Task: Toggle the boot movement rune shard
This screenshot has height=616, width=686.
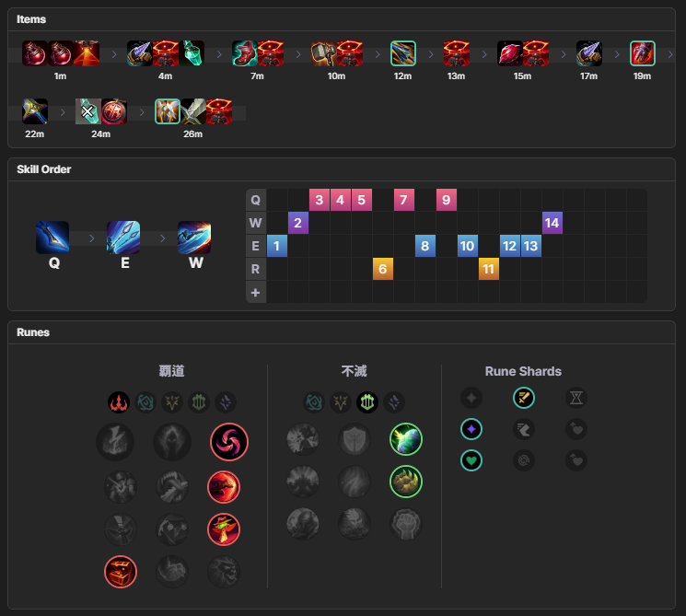Action: click(524, 429)
